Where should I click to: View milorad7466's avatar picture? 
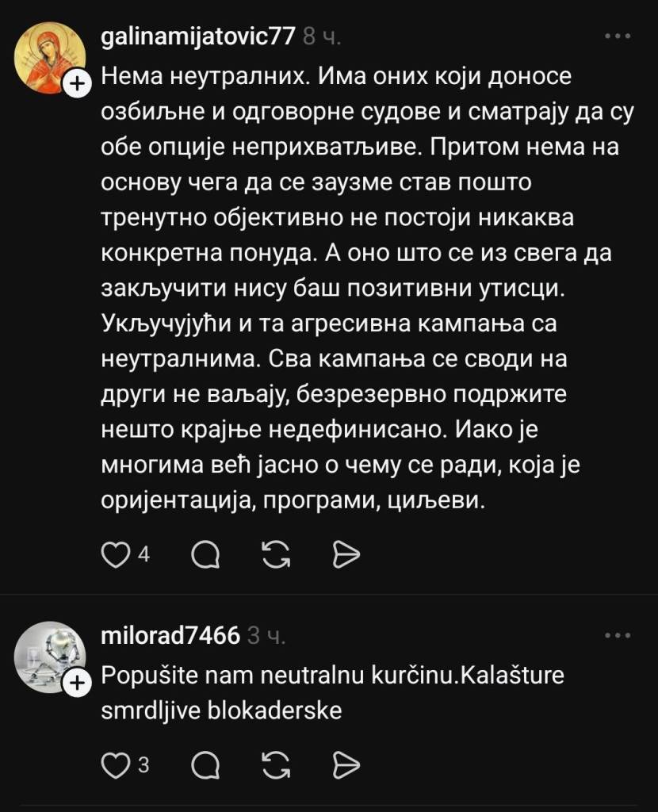pyautogui.click(x=49, y=657)
